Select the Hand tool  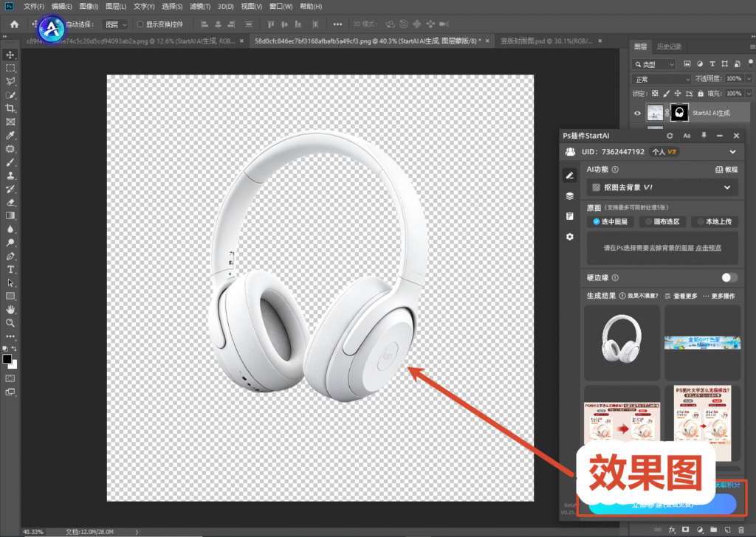10,310
